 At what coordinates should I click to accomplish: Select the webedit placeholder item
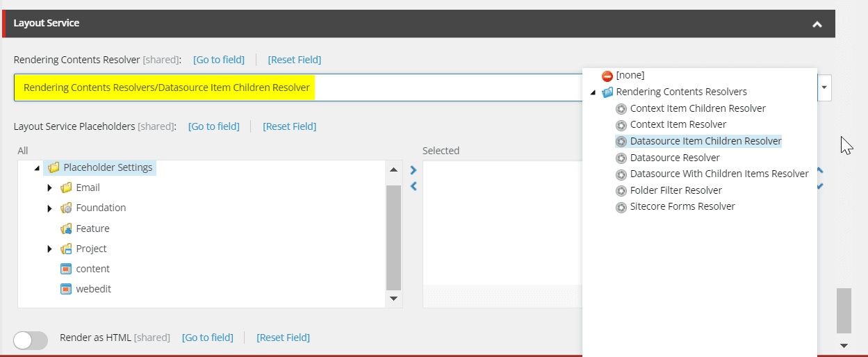click(x=93, y=289)
